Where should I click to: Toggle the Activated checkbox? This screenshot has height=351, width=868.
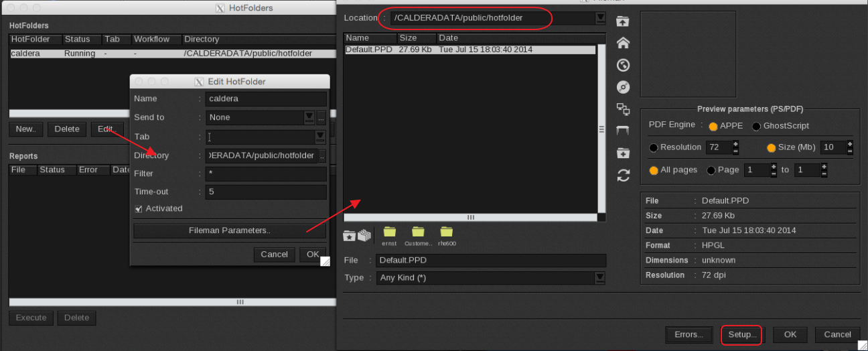(139, 209)
